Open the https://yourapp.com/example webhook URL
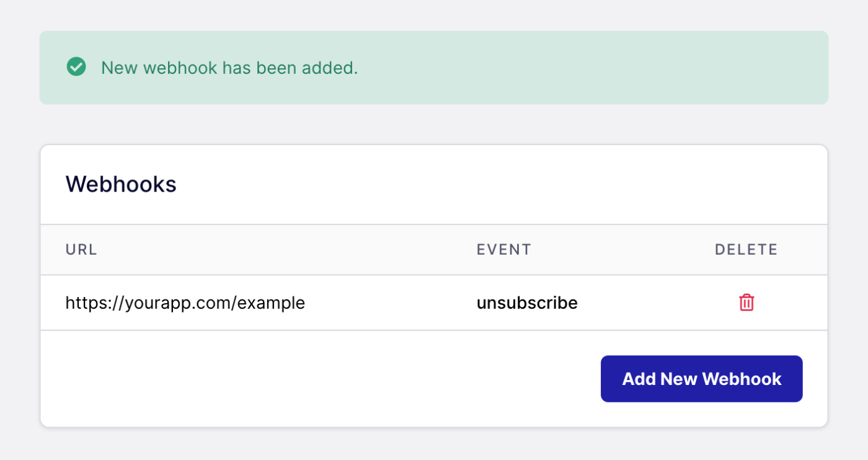Image resolution: width=868 pixels, height=460 pixels. pyautogui.click(x=185, y=303)
